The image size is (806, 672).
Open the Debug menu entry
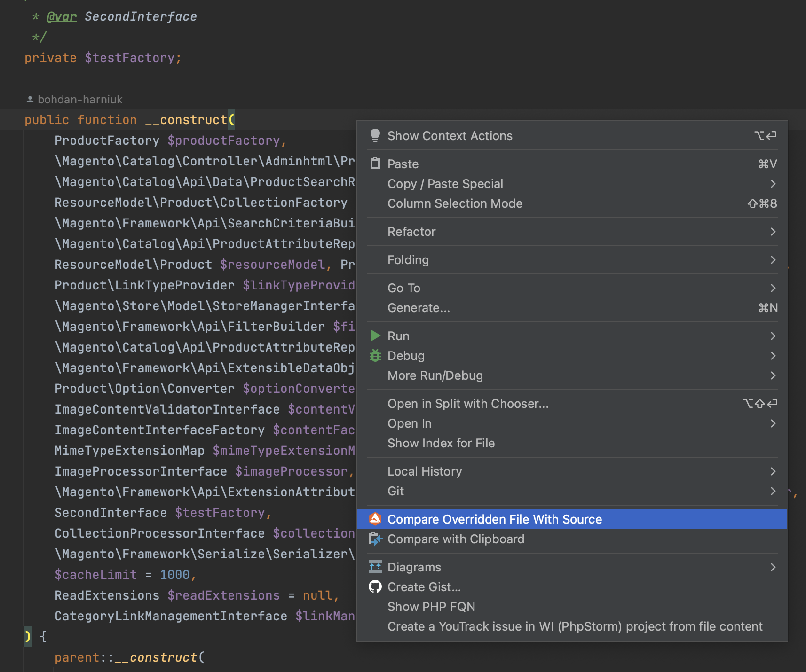point(572,356)
